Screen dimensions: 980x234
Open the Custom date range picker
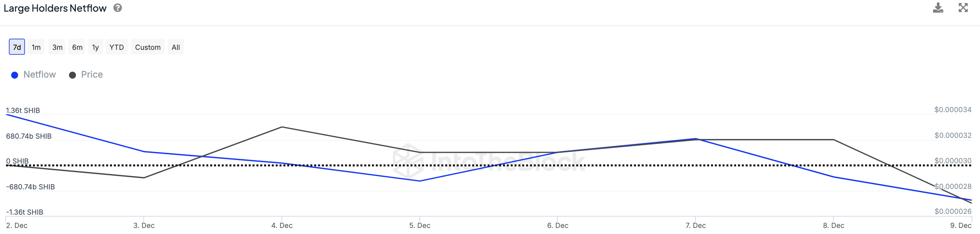[x=148, y=47]
